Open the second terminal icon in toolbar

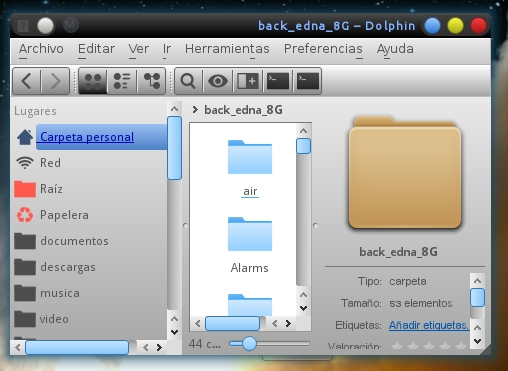307,81
